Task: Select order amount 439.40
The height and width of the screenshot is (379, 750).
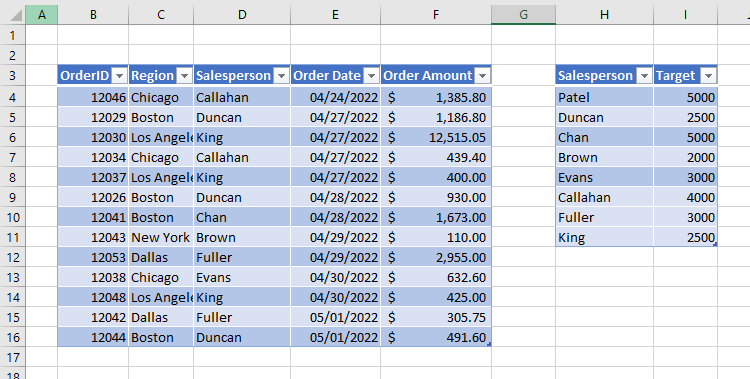Action: point(436,157)
